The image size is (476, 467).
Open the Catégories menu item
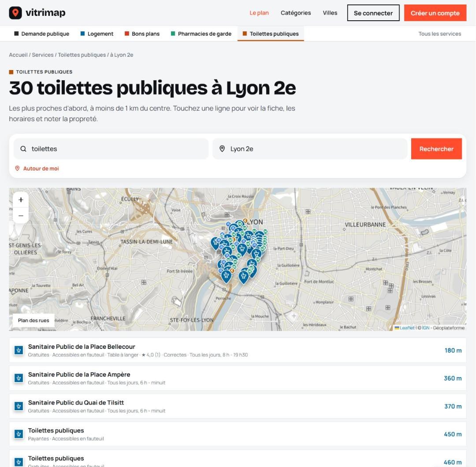295,13
